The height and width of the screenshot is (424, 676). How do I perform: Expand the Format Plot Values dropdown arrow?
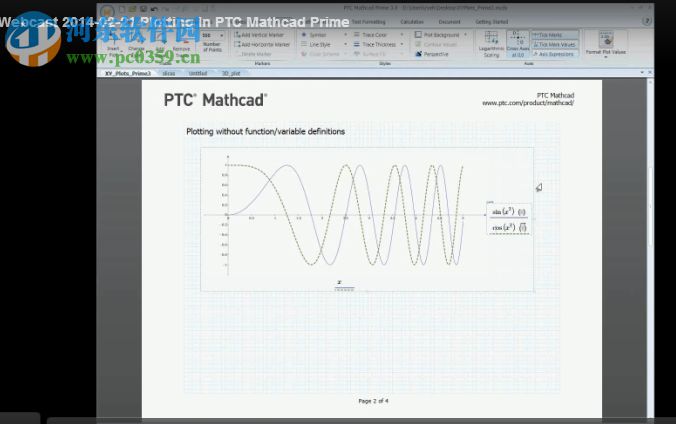[606, 57]
